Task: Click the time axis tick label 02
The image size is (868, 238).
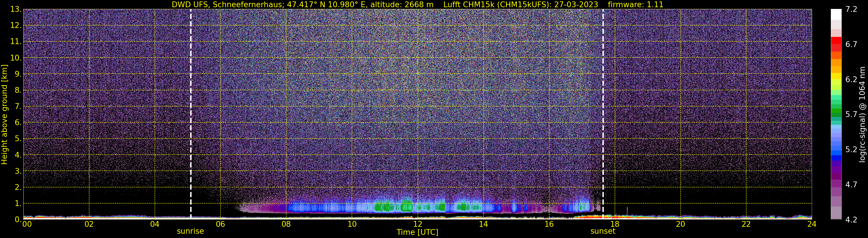Action: [x=89, y=224]
